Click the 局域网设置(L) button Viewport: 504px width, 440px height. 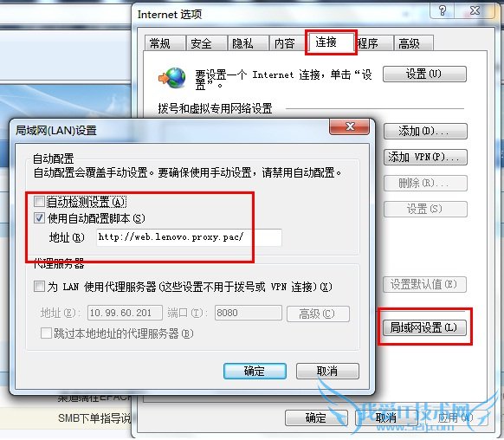click(x=424, y=327)
